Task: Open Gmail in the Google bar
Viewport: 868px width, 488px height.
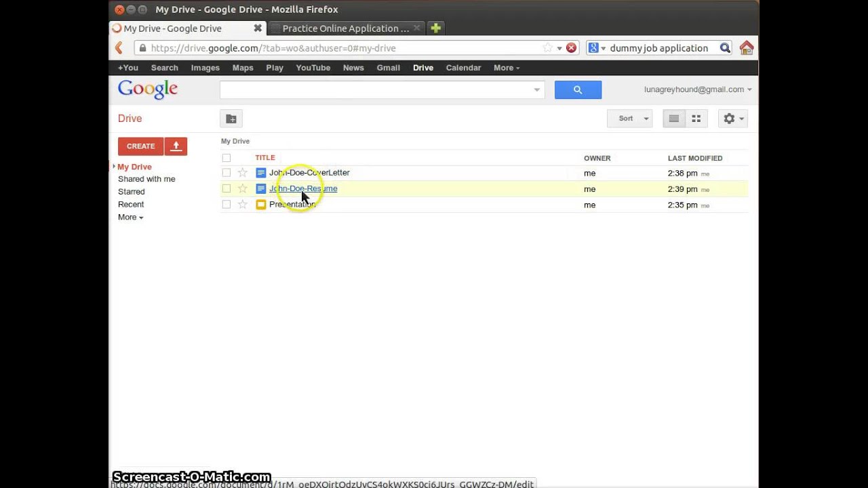Action: [389, 68]
